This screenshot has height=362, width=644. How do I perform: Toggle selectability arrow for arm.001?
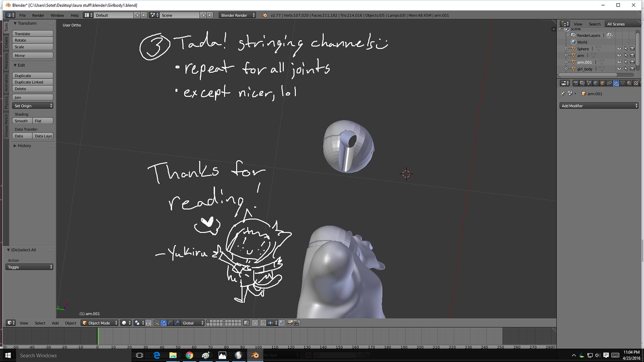[626, 62]
